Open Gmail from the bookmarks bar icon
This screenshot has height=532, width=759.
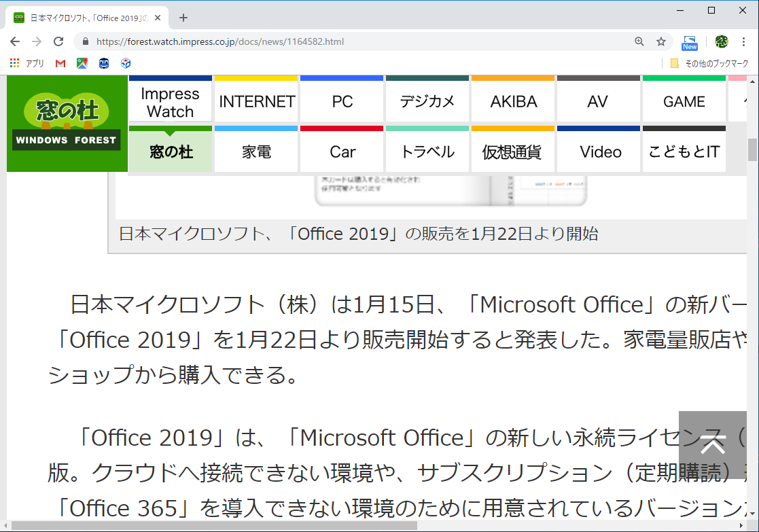[61, 63]
